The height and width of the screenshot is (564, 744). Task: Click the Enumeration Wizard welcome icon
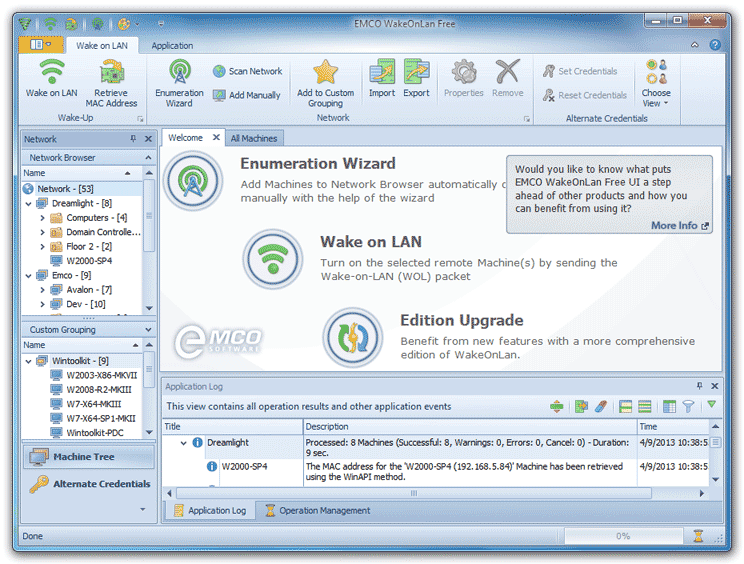[193, 181]
